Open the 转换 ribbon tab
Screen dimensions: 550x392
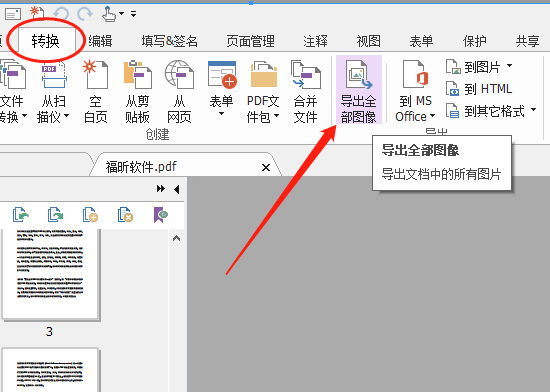click(46, 41)
